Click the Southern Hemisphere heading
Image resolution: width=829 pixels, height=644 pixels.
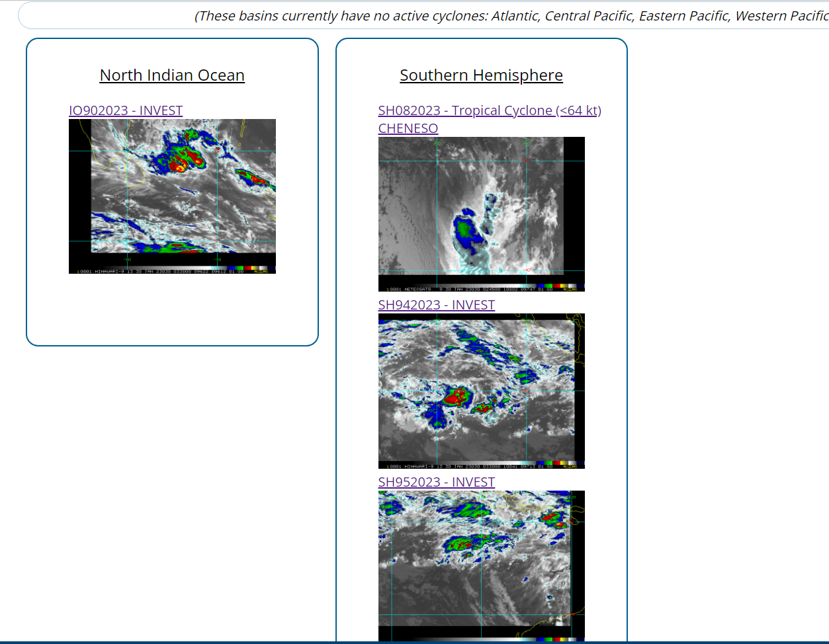[482, 75]
